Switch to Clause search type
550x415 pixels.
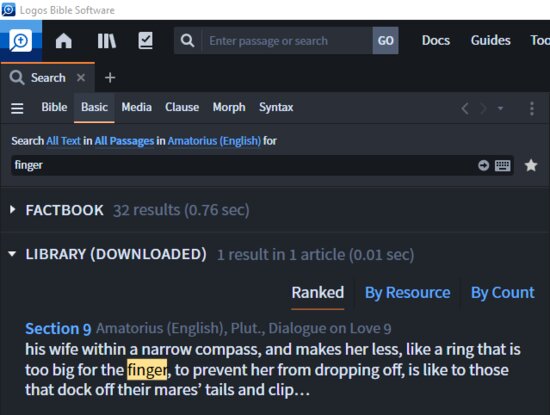182,107
